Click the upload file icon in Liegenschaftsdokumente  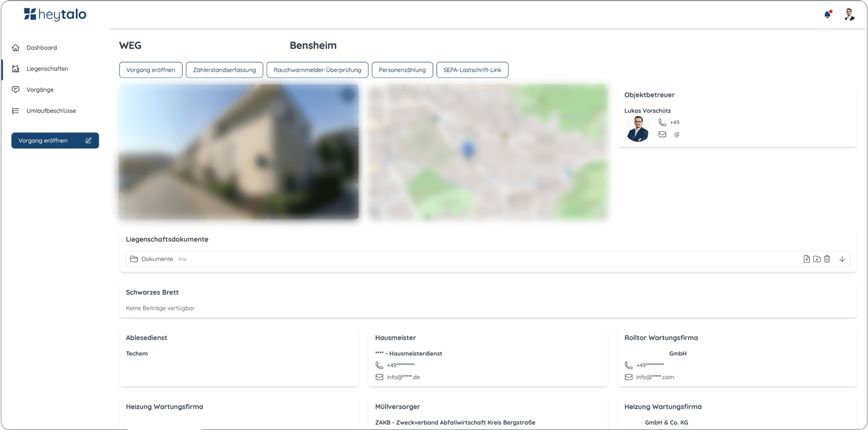806,259
